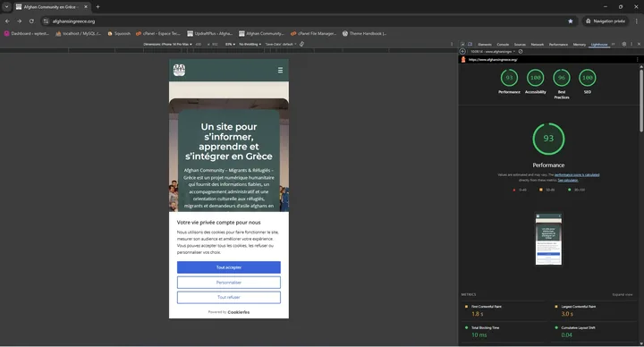Rotate the device viewport icon
The width and height of the screenshot is (644, 347).
302,44
